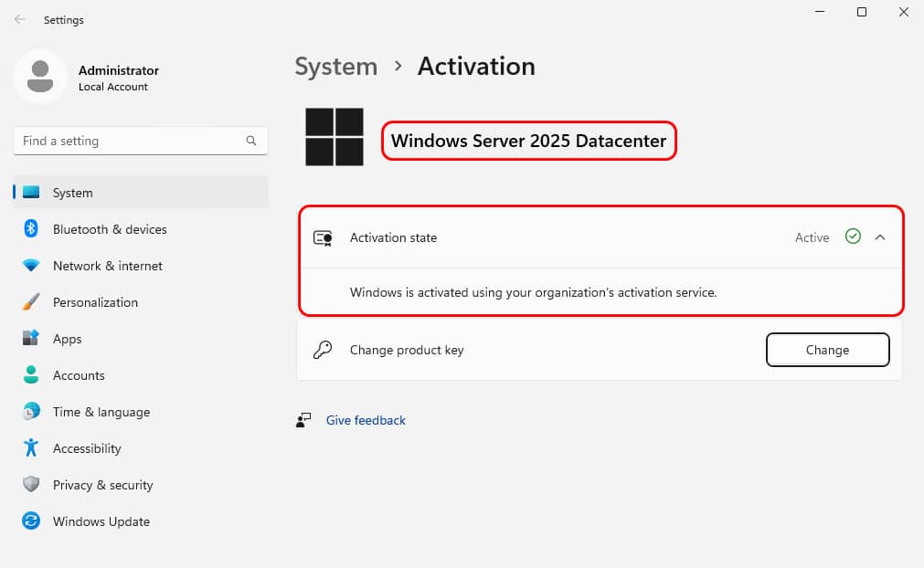Maximize the Settings window
The height and width of the screenshot is (568, 924).
pos(862,12)
